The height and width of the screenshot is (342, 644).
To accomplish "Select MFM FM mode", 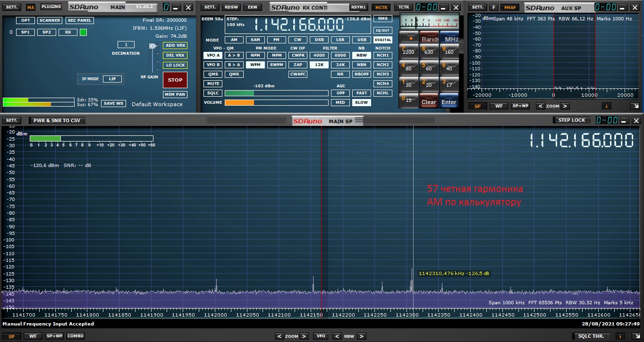I will tap(276, 55).
